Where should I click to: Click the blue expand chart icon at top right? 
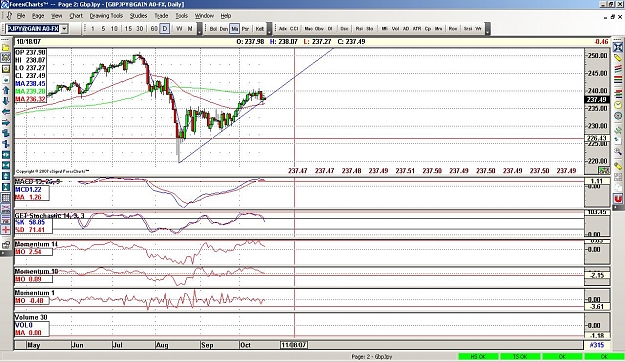(618, 47)
